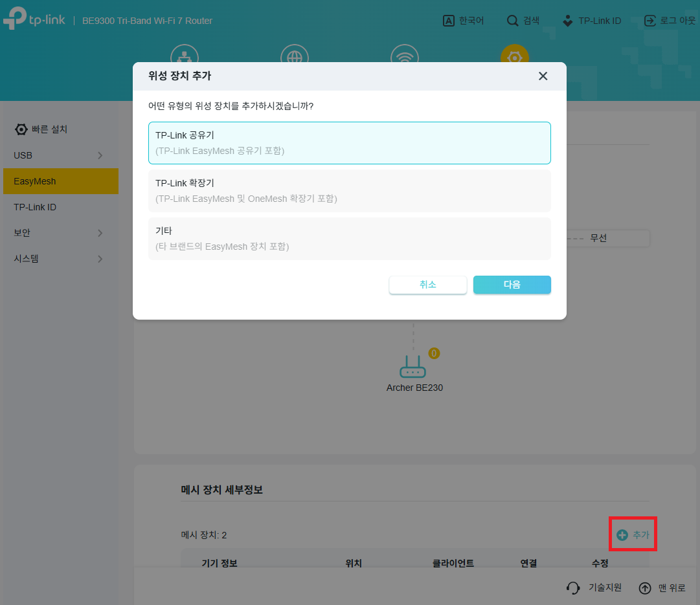Select EasyMesh in the sidebar
Screen dimensions: 700x605
click(x=61, y=181)
